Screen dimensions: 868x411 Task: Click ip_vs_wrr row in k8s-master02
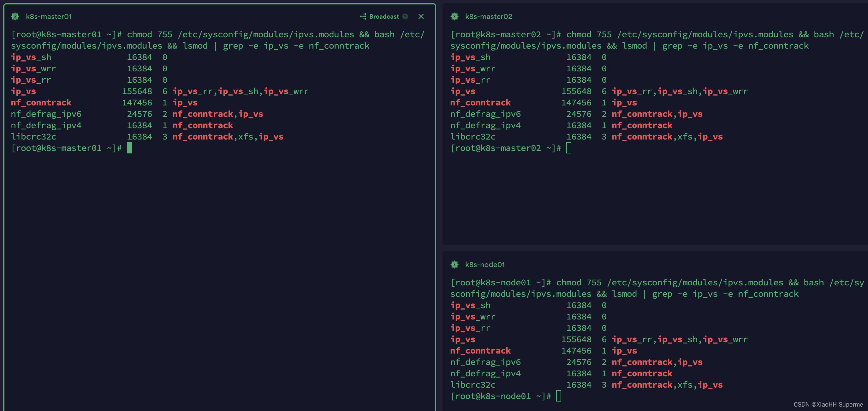click(528, 69)
